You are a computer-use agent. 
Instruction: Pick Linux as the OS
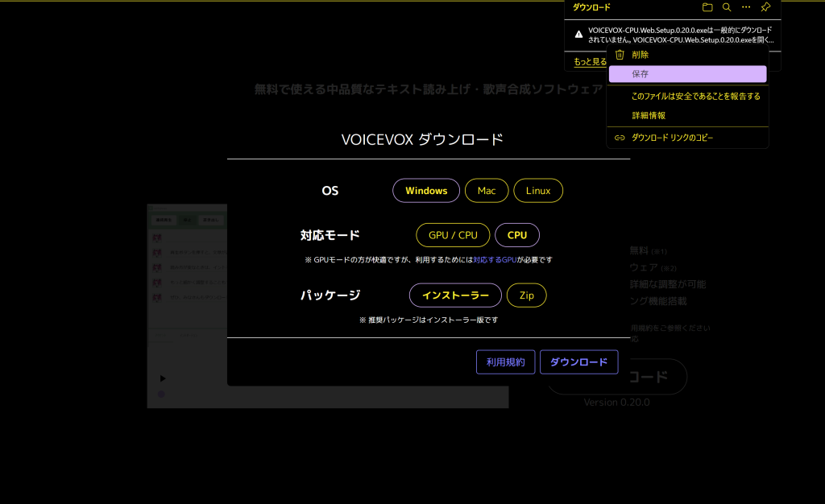[x=538, y=191]
